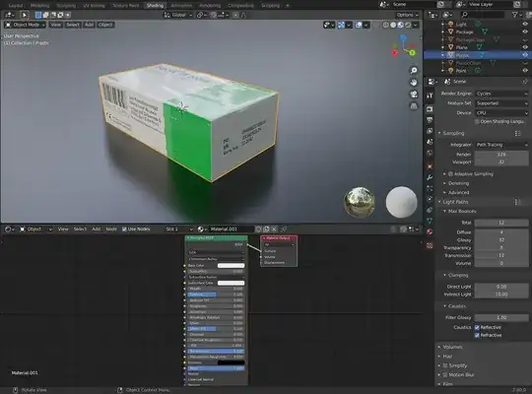
Task: Switch to the Rendering workspace tab
Action: tap(210, 6)
